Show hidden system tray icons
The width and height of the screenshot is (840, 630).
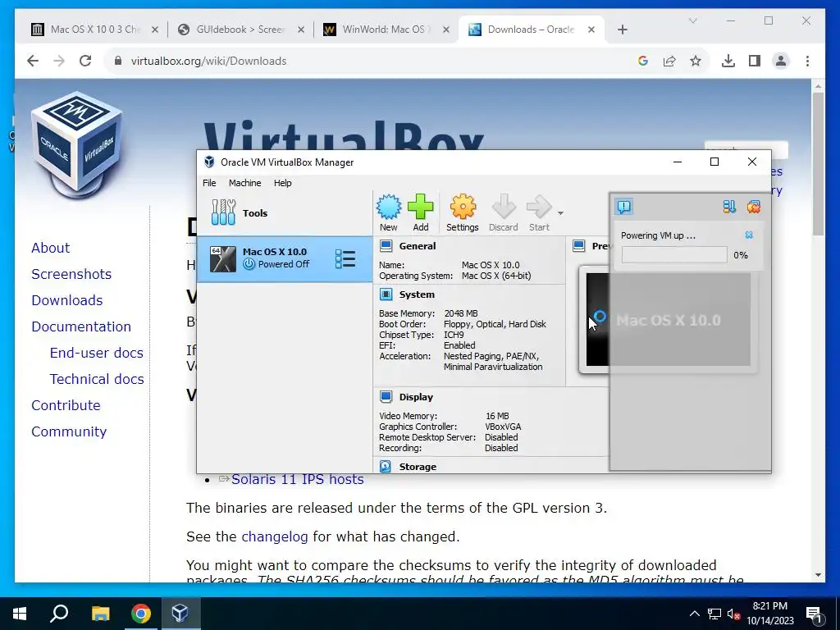point(694,614)
